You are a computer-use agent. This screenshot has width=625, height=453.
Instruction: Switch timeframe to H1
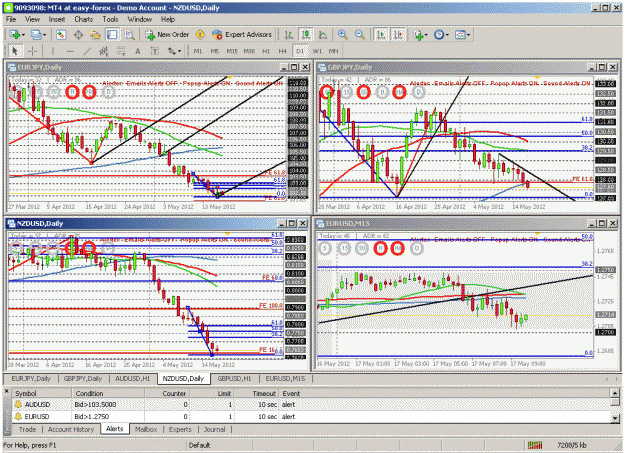[266, 51]
